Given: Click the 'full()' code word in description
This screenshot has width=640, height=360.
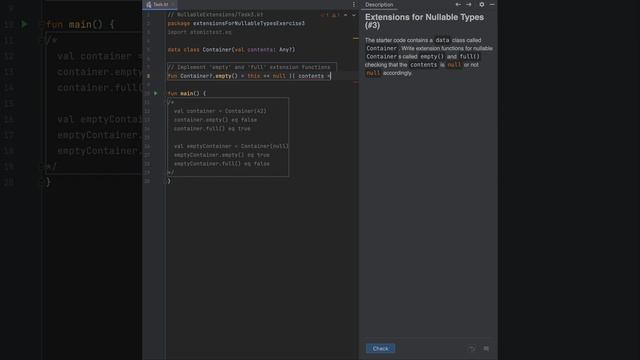Looking at the screenshot, I should [x=469, y=57].
